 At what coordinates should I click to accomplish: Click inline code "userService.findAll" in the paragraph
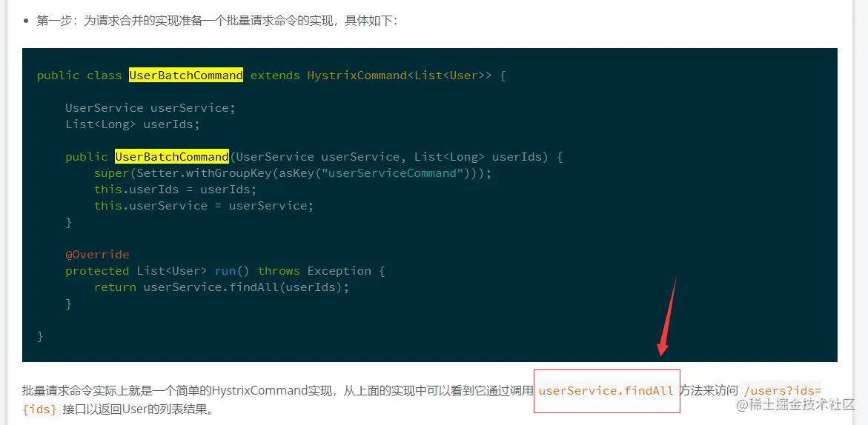pyautogui.click(x=606, y=391)
